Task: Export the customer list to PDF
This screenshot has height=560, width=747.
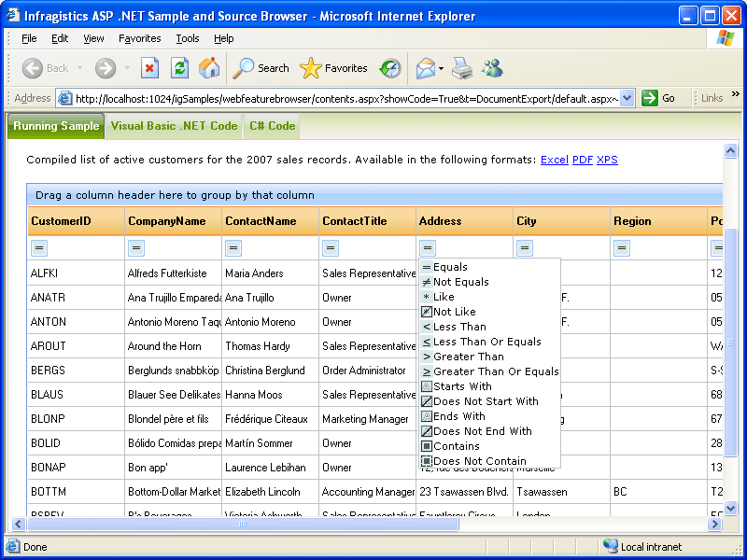Action: tap(583, 160)
